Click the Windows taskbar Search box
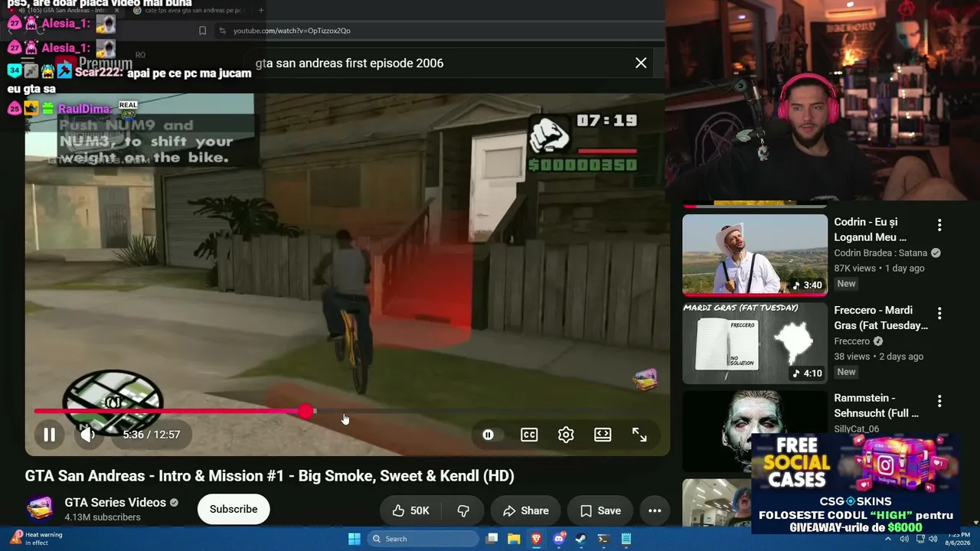980x551 pixels. 423,539
